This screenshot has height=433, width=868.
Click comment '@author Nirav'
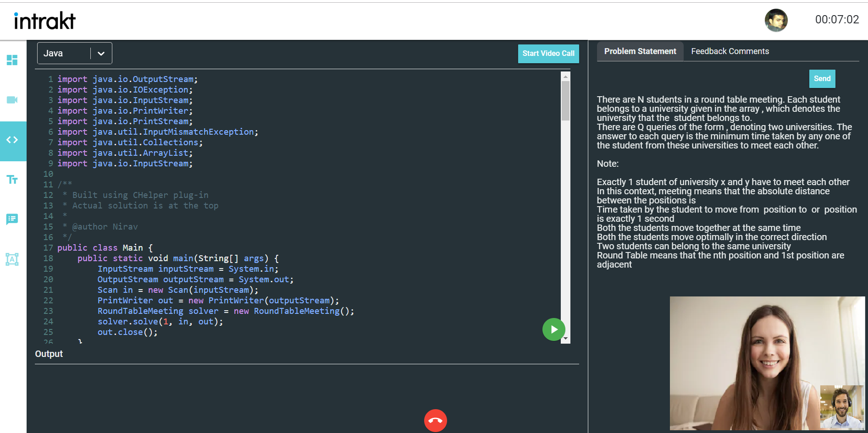click(x=105, y=227)
